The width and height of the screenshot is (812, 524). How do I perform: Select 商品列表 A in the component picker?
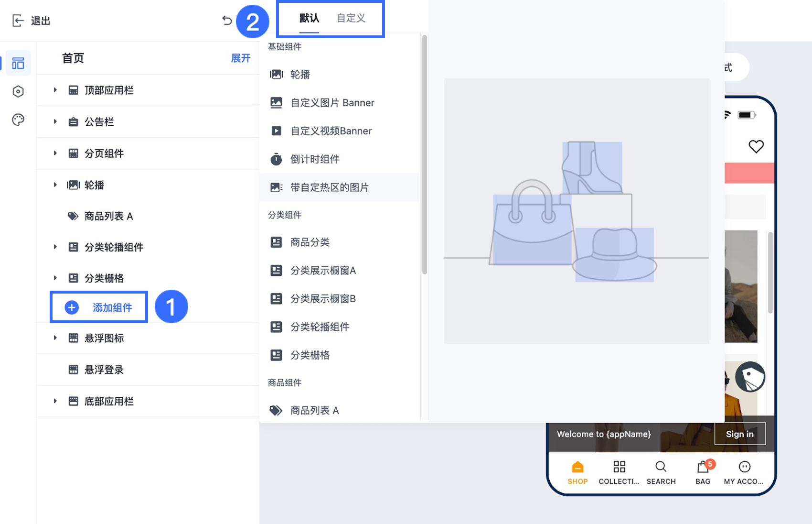click(340, 411)
